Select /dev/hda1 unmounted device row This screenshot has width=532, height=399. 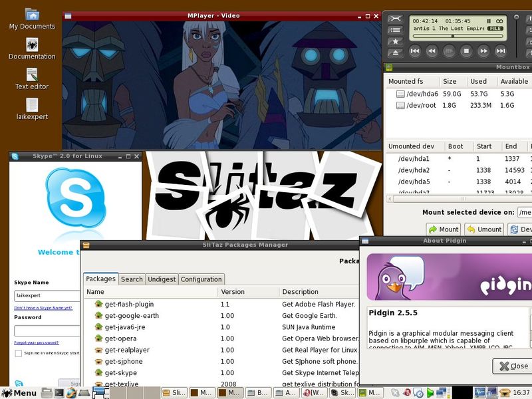[x=459, y=158]
